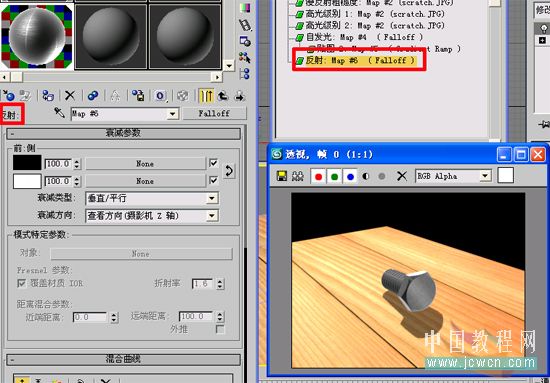Click Put Material to Scene icon
Viewport: 550px width, 383px height.
[x=25, y=95]
